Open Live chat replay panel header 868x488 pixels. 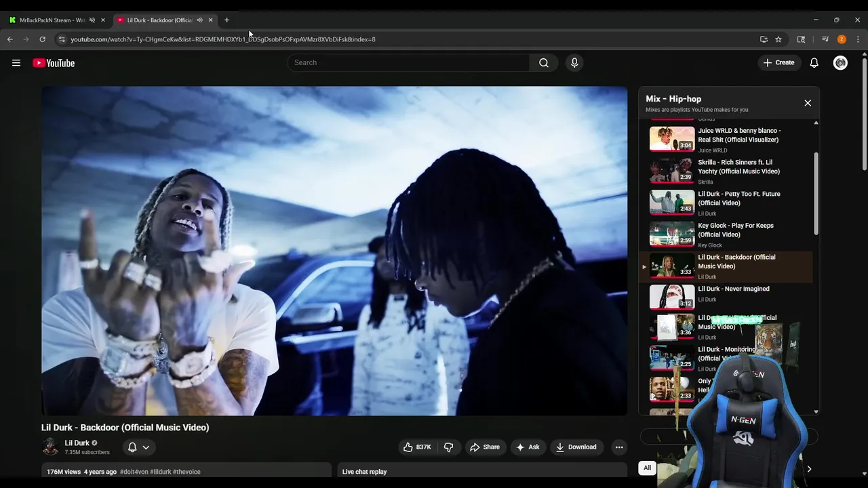(x=482, y=472)
